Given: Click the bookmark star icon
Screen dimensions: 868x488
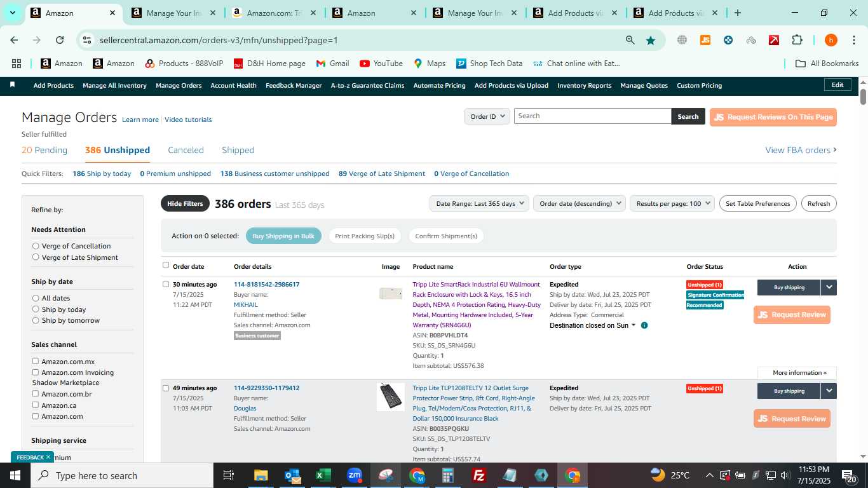Looking at the screenshot, I should (x=651, y=40).
